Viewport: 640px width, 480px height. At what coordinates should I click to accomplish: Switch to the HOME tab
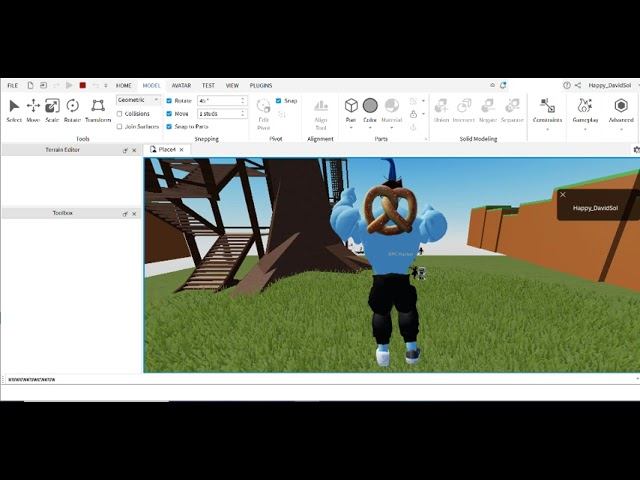tap(124, 85)
